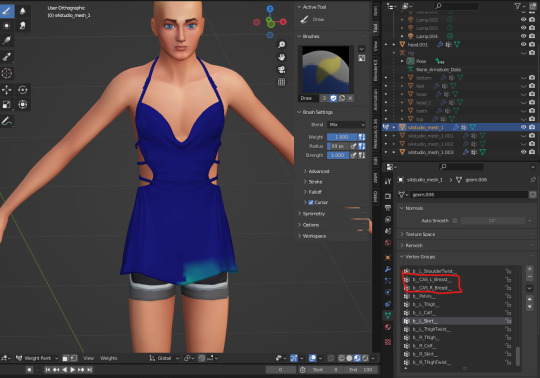The height and width of the screenshot is (378, 540).
Task: Select the Smear weight paint tool
Action: (23, 25)
